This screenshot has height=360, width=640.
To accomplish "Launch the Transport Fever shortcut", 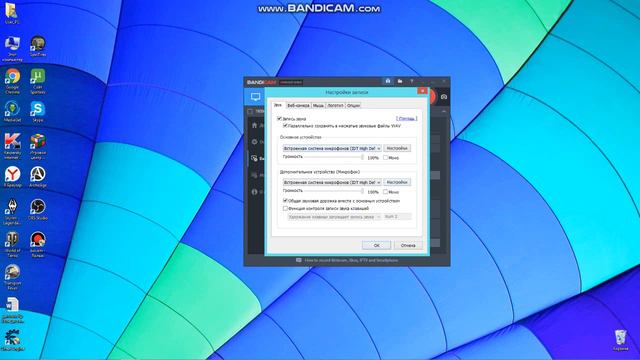I will tap(12, 277).
